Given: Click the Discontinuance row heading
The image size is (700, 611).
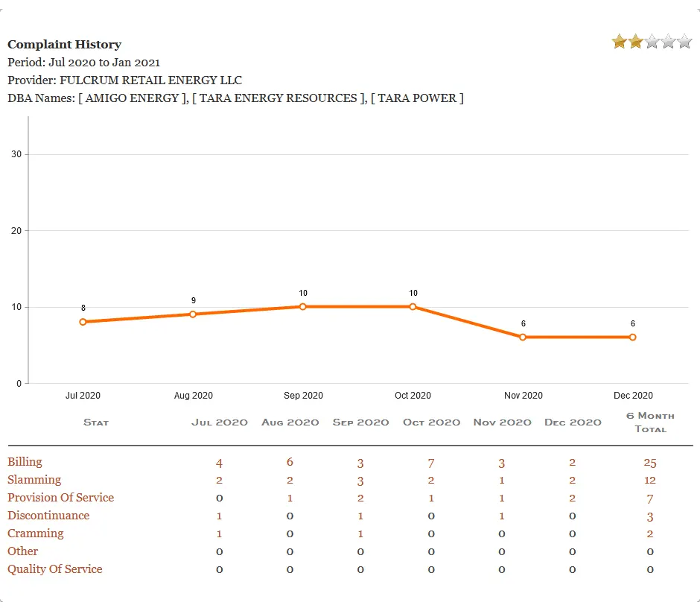Looking at the screenshot, I should point(48,515).
